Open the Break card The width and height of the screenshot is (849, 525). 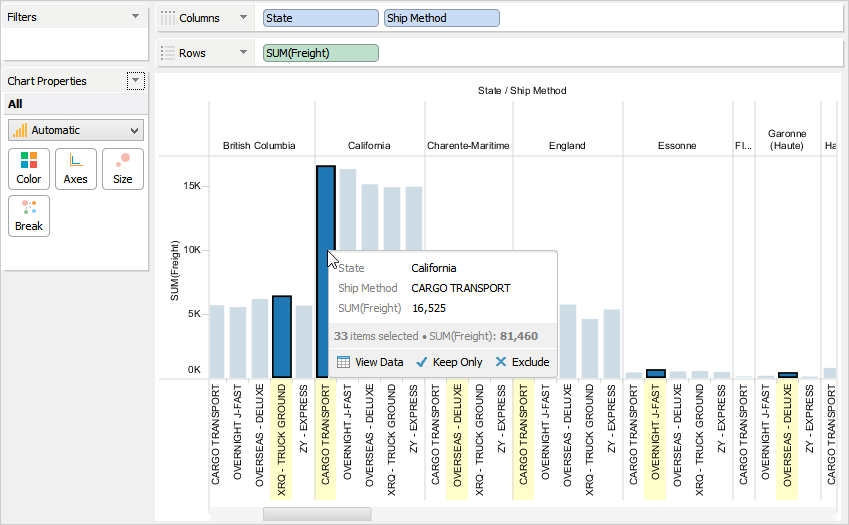coord(29,215)
